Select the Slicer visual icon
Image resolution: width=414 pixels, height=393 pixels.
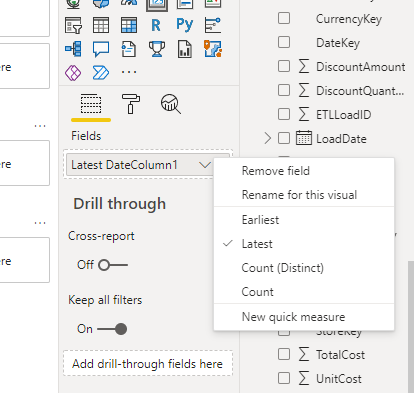pos(73,25)
